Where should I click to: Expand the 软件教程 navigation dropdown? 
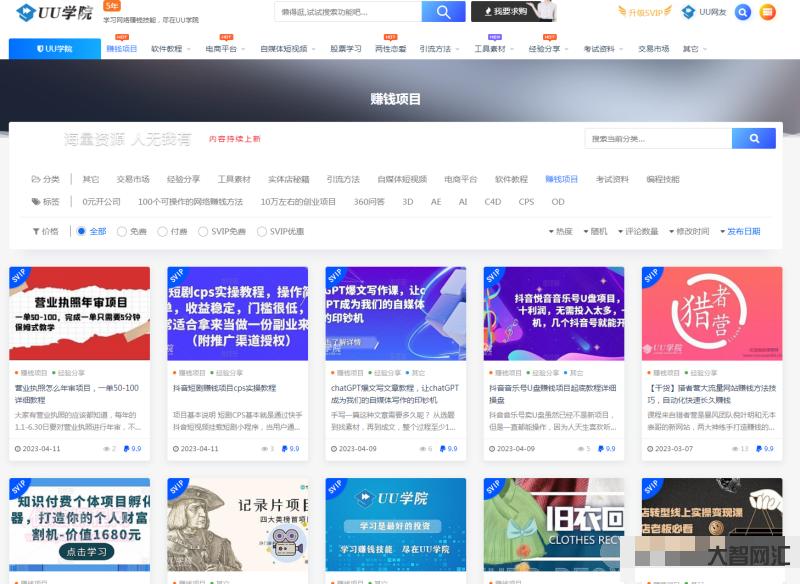click(x=171, y=49)
